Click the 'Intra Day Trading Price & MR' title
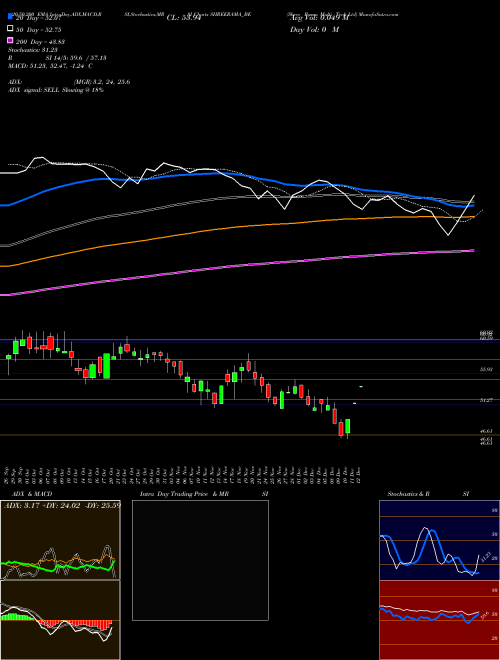The width and height of the screenshot is (500, 660). tap(184, 494)
